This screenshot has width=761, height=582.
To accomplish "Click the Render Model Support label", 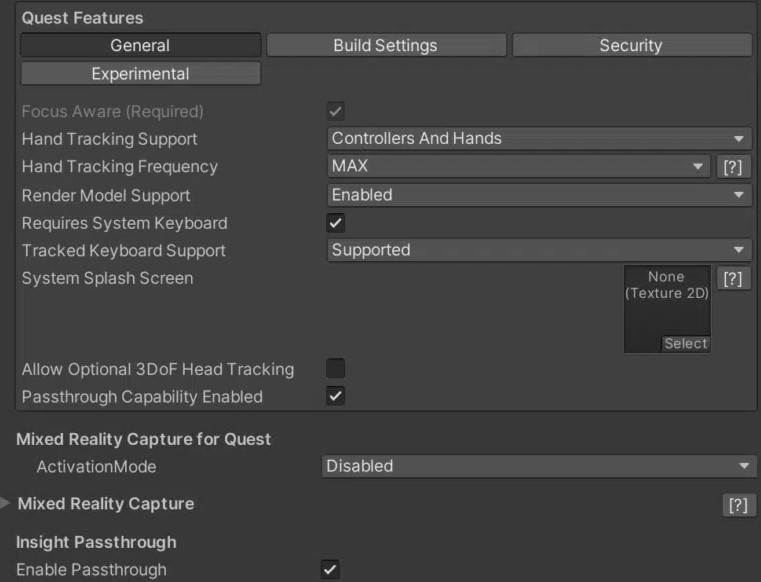I will coord(106,196).
